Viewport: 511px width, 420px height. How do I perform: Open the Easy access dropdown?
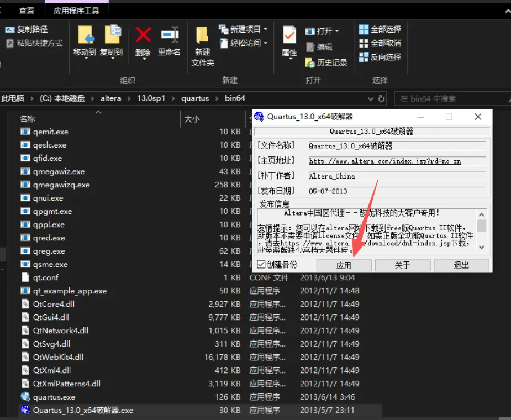coord(243,43)
